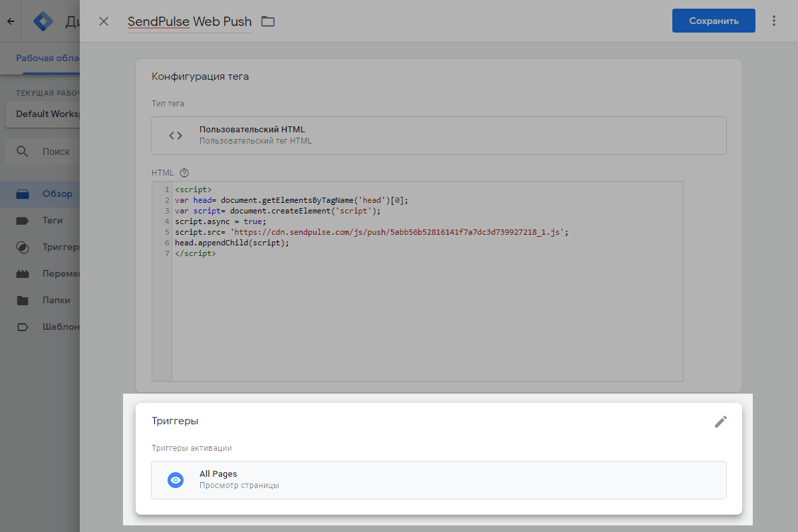
Task: Click inside the HTML code editor
Action: tap(426, 313)
